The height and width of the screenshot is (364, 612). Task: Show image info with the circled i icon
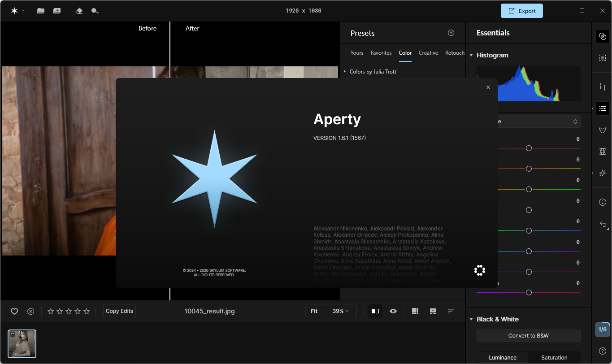click(x=603, y=202)
